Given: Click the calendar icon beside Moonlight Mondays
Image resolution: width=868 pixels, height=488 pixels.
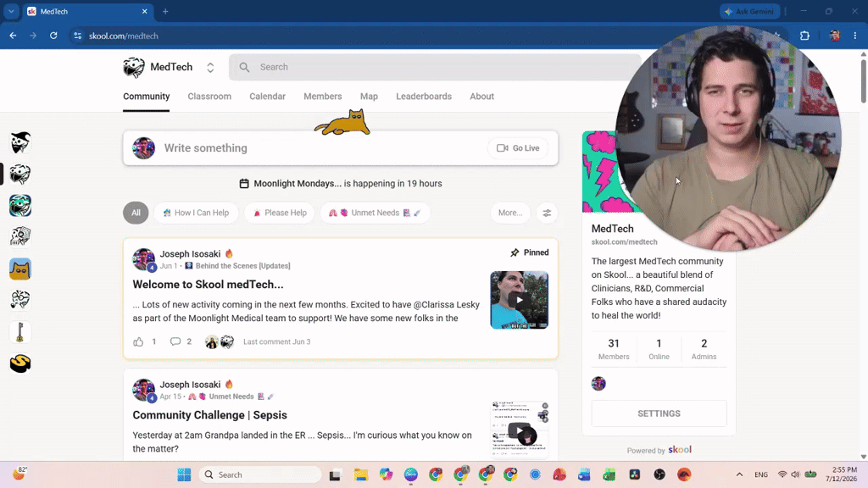Looking at the screenshot, I should tap(244, 184).
